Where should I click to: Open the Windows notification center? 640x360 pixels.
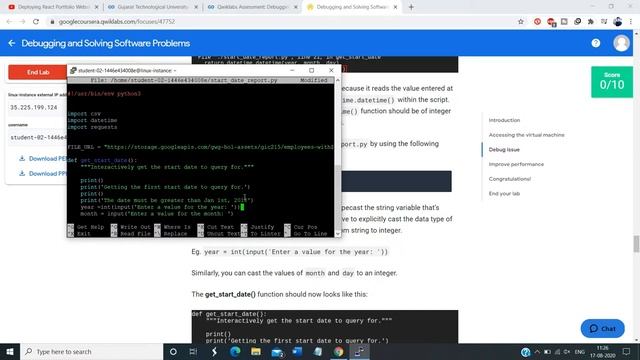pyautogui.click(x=627, y=351)
